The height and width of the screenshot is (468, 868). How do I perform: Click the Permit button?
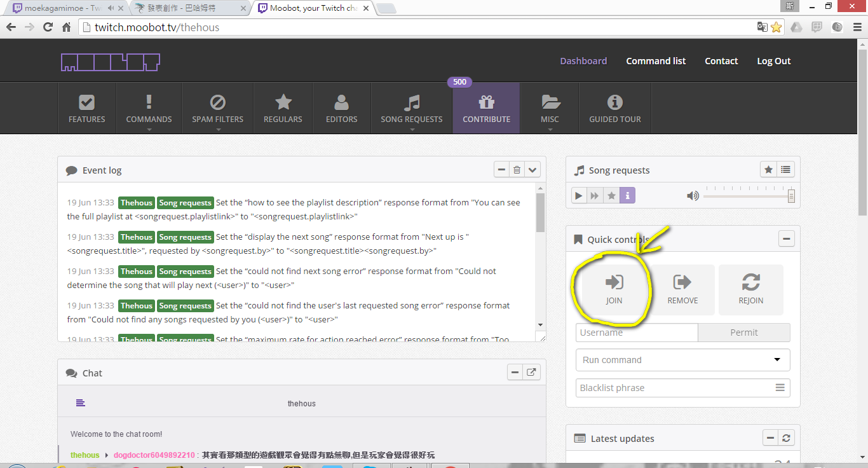[743, 333]
